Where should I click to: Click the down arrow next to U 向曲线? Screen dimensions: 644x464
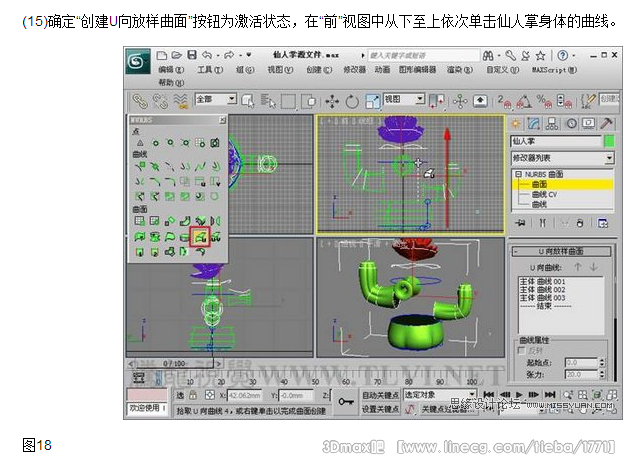click(x=593, y=267)
